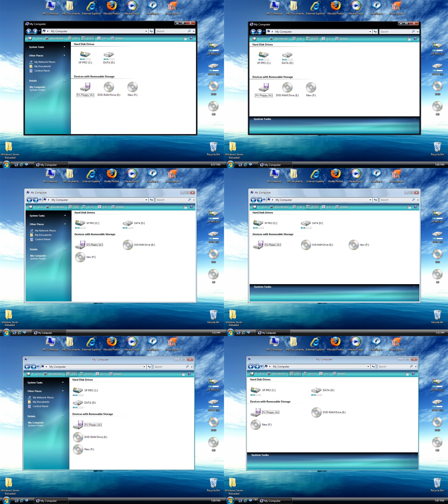This screenshot has height=504, width=448.
Task: Select XP PRO C: drive icon
Action: click(x=85, y=55)
